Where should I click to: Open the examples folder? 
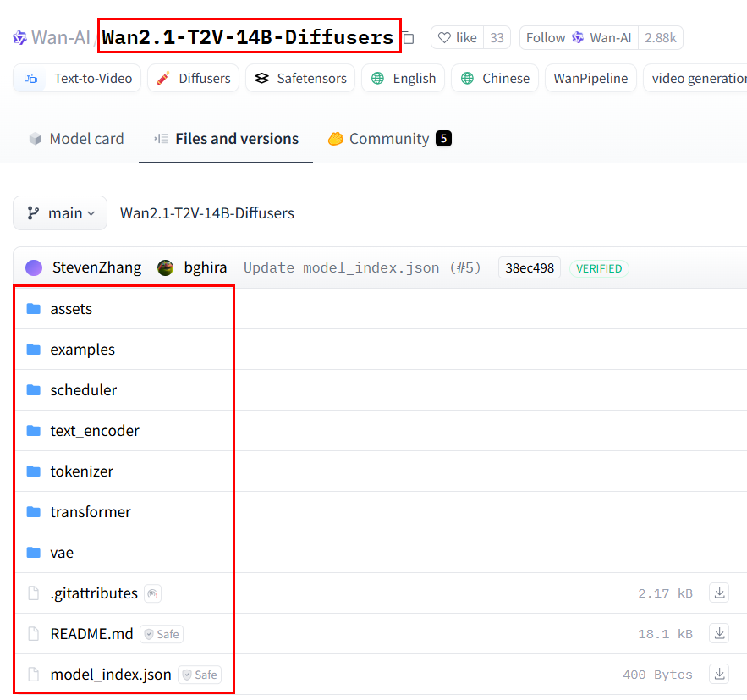click(x=82, y=350)
